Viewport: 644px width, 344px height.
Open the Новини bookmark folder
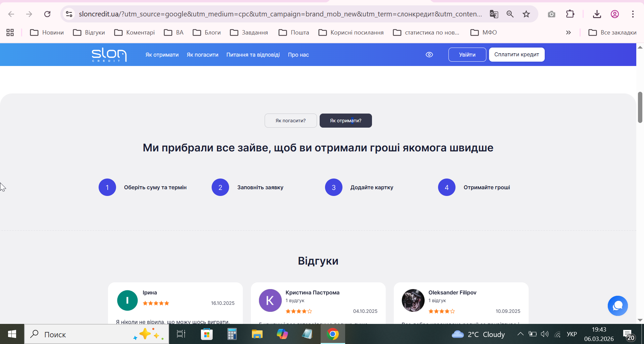pyautogui.click(x=47, y=32)
